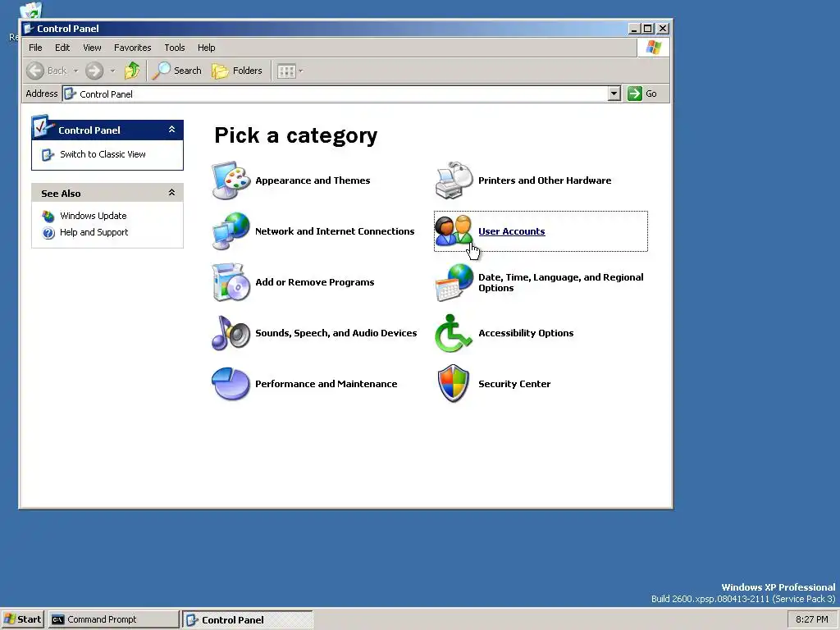Click the Control Panel taskbar button
Image resolution: width=840 pixels, height=630 pixels.
[x=248, y=619]
